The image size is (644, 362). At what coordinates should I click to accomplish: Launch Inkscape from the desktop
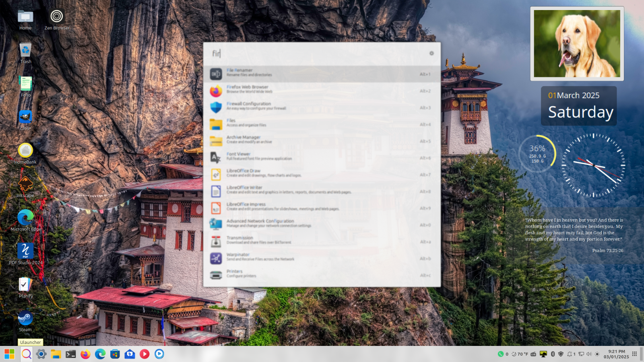(25, 187)
